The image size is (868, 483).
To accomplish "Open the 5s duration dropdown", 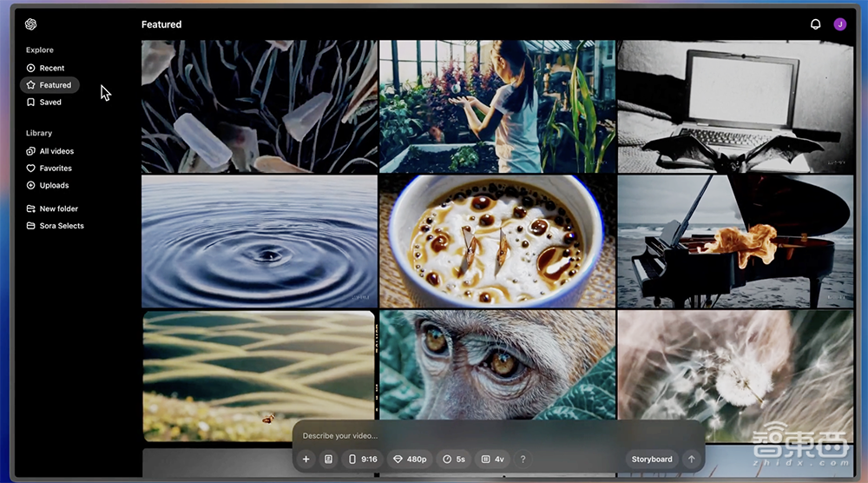I will tap(453, 459).
